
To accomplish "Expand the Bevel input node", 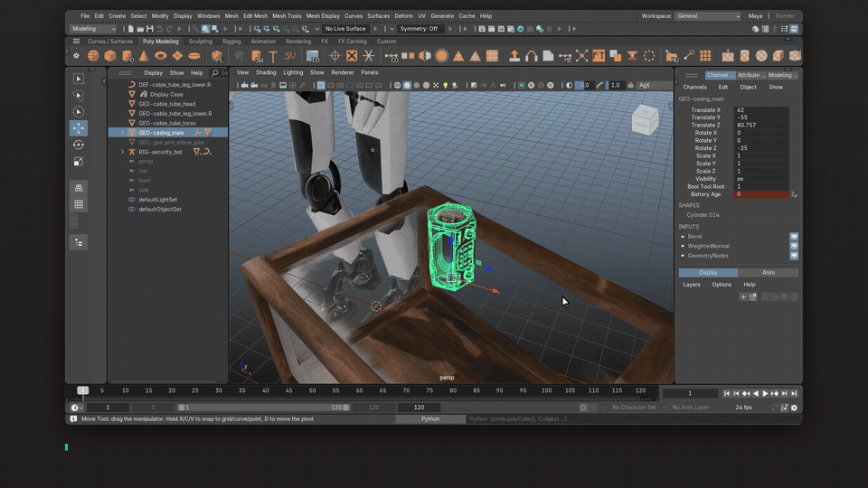I will pos(684,237).
